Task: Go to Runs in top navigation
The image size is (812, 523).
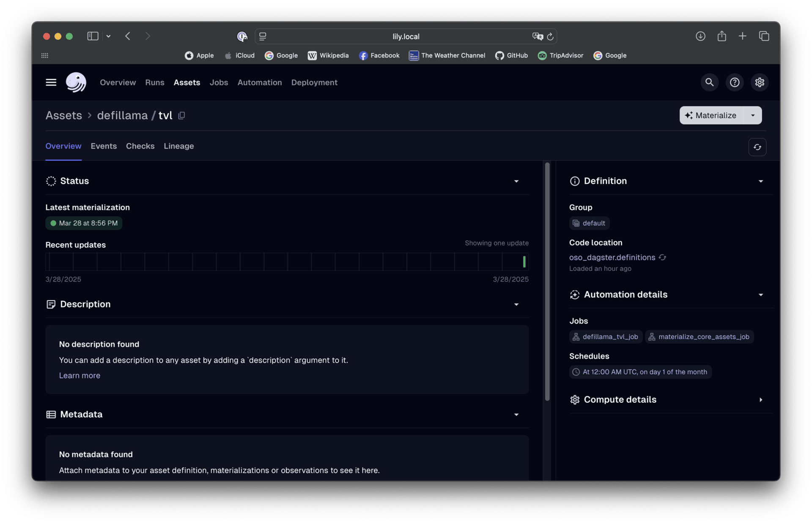Action: point(154,83)
